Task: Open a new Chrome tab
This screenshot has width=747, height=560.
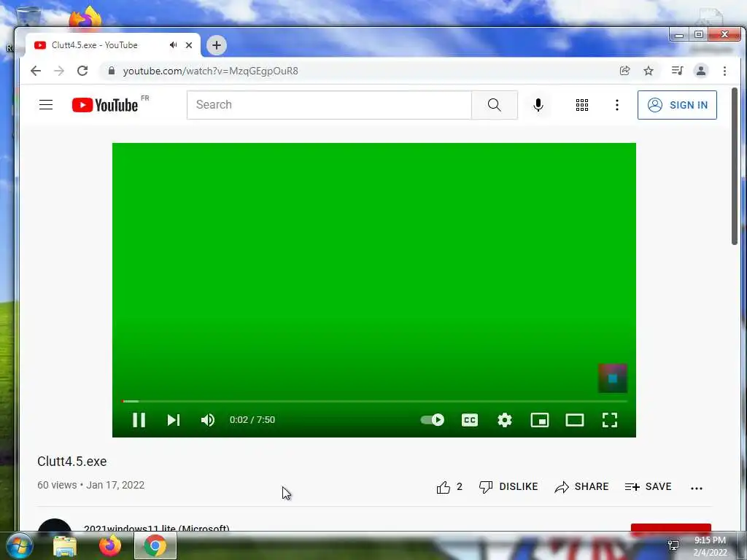Action: point(216,45)
